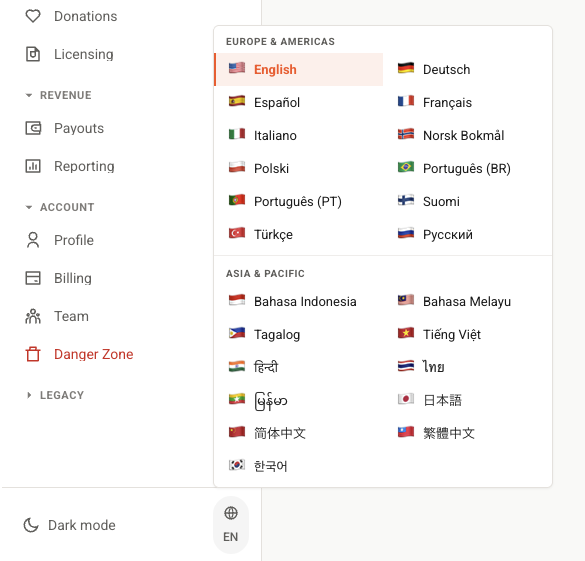Viewport: 585px width, 561px height.
Task: Click the Turkish flag icon
Action: tap(237, 233)
